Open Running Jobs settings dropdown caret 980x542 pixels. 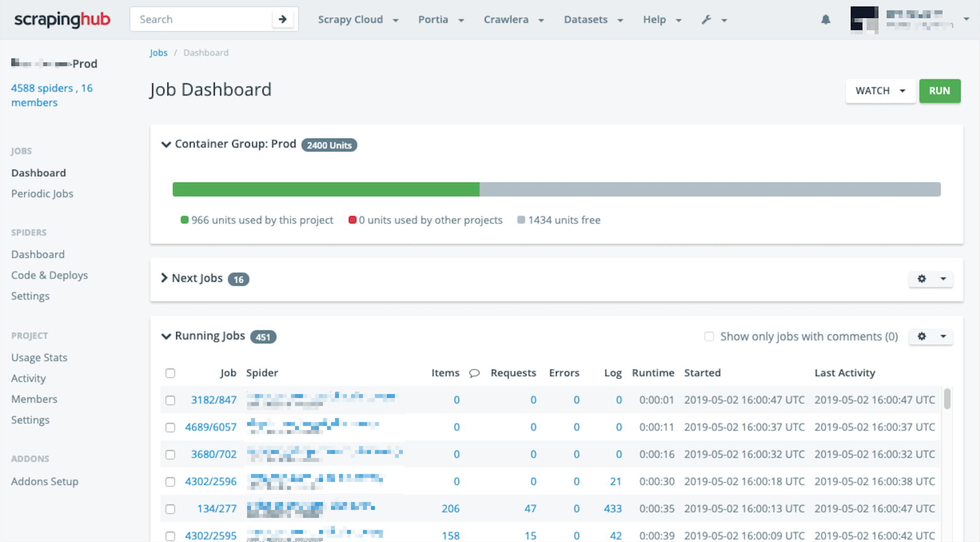[x=943, y=337]
